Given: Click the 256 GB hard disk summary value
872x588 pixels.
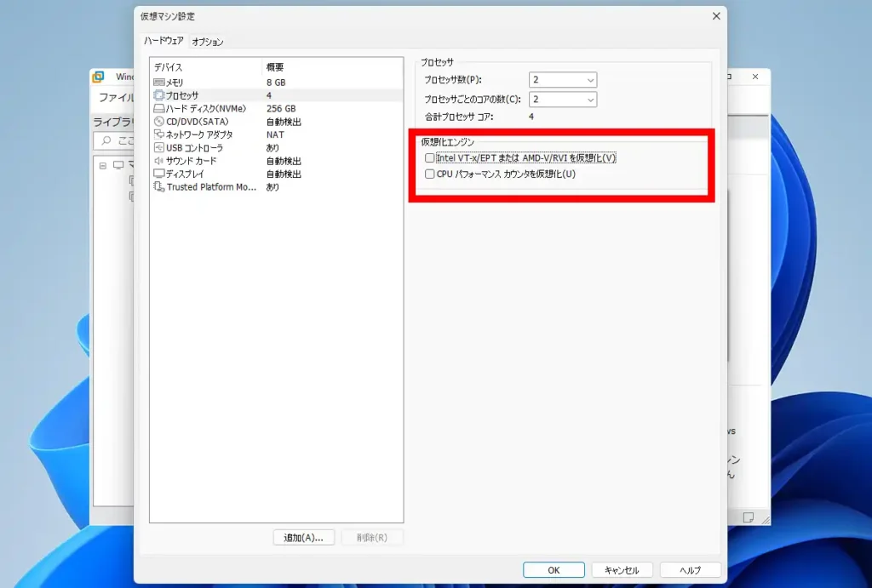Looking at the screenshot, I should (x=281, y=108).
